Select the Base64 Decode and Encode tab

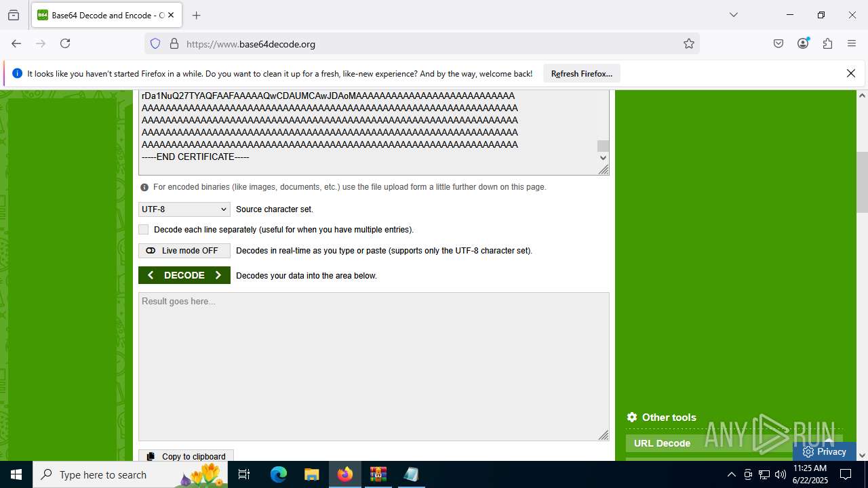106,15
